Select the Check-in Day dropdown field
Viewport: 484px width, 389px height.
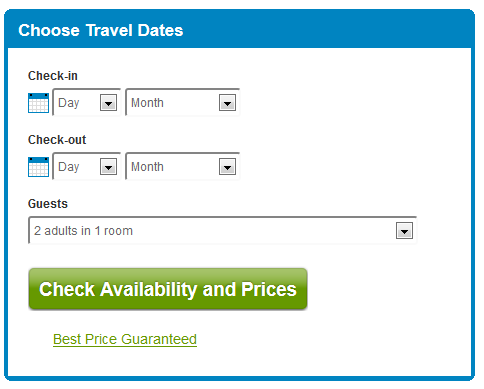pos(86,102)
